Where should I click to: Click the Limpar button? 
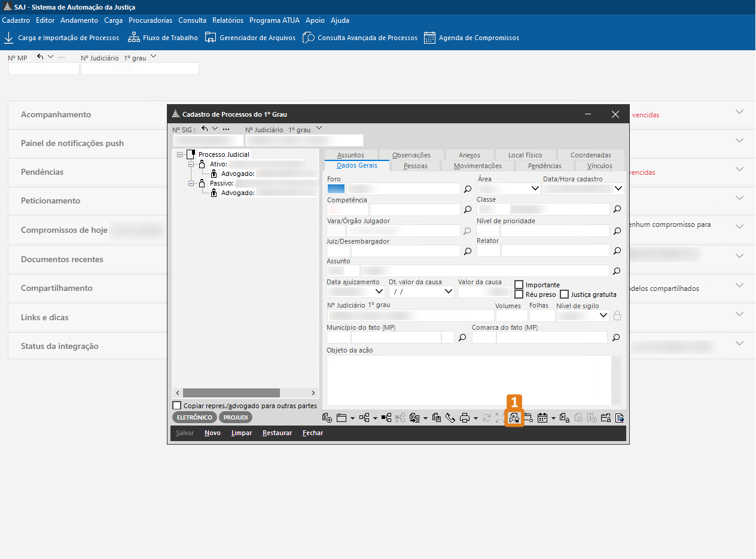click(241, 433)
